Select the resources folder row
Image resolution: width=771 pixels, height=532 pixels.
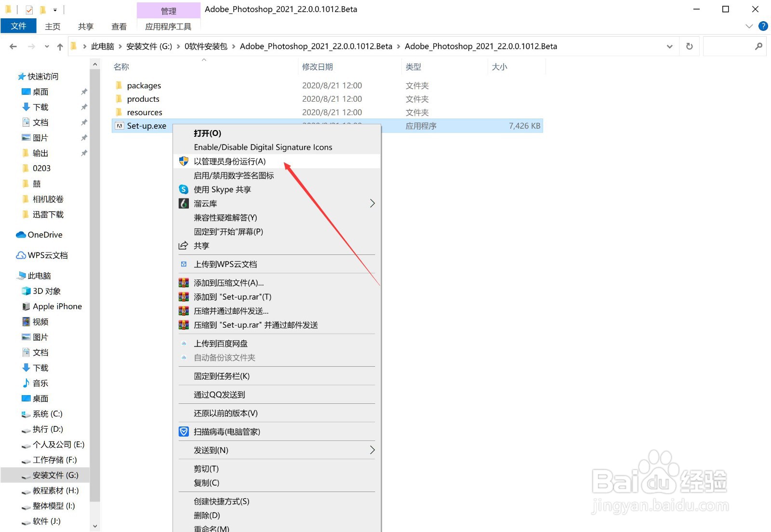click(327, 112)
